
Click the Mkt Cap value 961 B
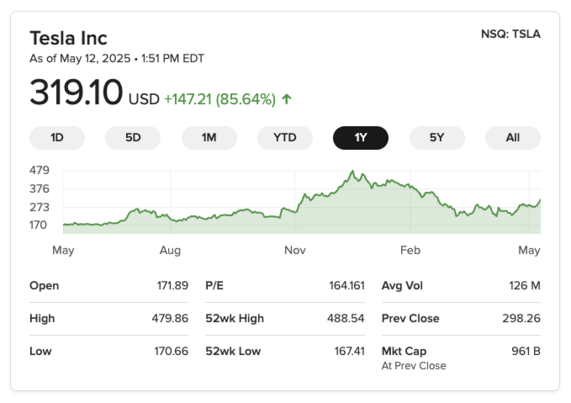tap(526, 351)
